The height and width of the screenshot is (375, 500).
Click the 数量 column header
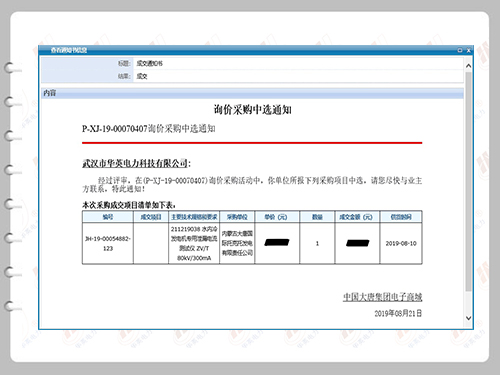317,217
